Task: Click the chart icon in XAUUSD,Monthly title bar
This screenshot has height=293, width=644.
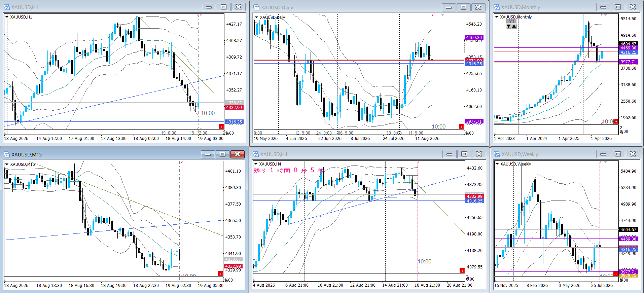Action: tap(497, 7)
